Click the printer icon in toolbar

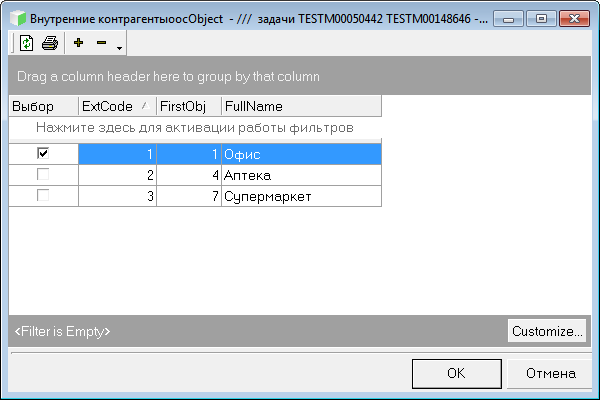click(50, 43)
